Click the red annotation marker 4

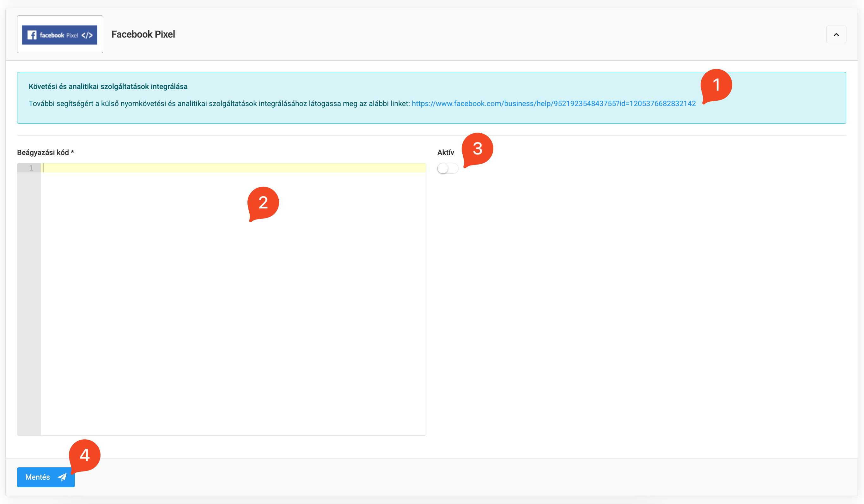[x=85, y=455]
